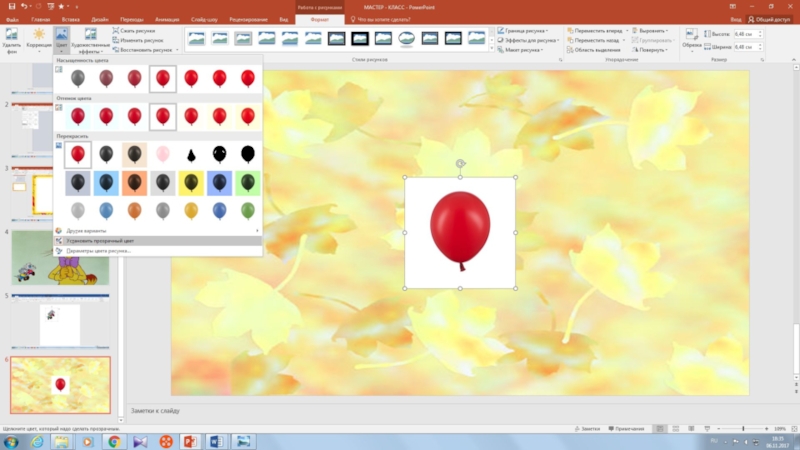Open the Анимация tab
Viewport: 800px width, 450px height.
click(x=171, y=19)
